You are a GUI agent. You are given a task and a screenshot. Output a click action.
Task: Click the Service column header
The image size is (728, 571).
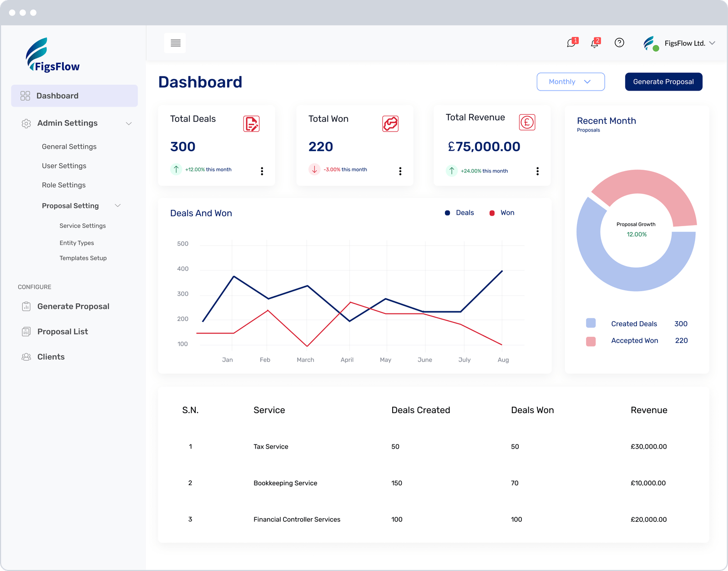[x=269, y=410]
